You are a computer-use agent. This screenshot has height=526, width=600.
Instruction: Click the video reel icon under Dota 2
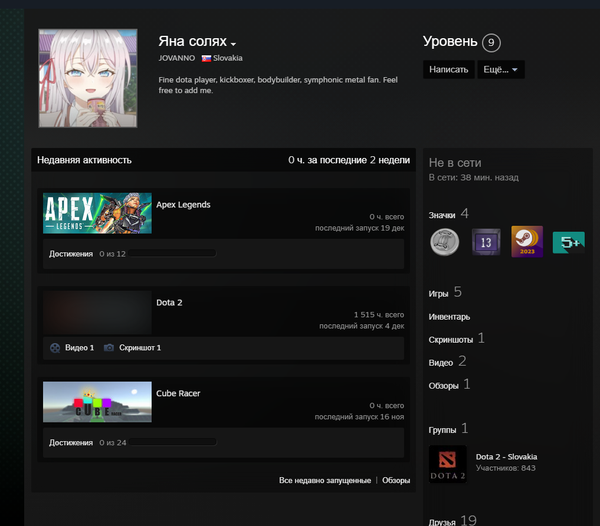(55, 348)
